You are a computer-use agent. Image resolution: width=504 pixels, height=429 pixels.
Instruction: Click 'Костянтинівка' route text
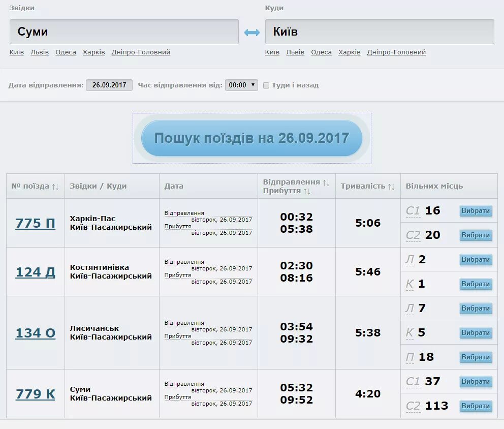click(99, 267)
